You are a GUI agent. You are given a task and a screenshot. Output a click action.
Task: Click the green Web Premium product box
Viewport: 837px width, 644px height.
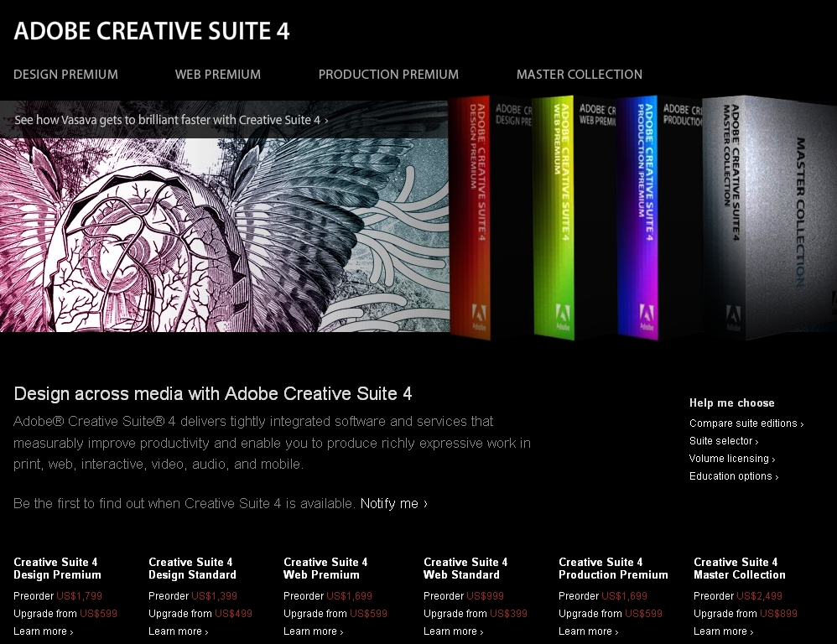point(554,218)
